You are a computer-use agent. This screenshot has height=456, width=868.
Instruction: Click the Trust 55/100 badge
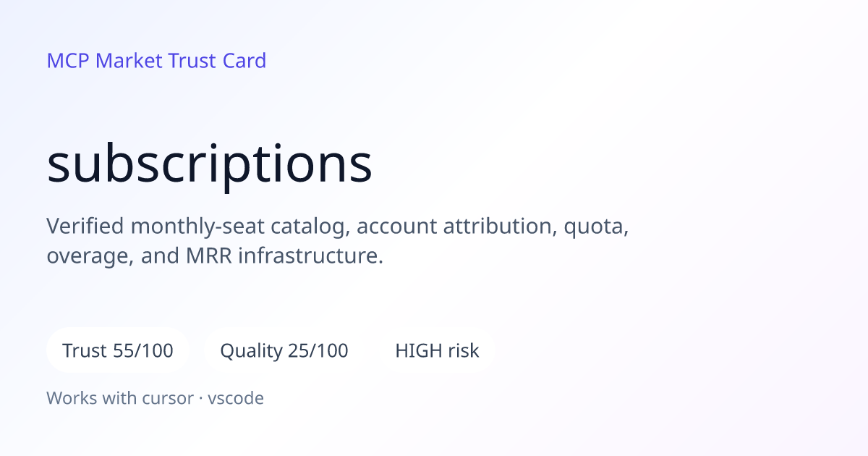click(x=118, y=351)
